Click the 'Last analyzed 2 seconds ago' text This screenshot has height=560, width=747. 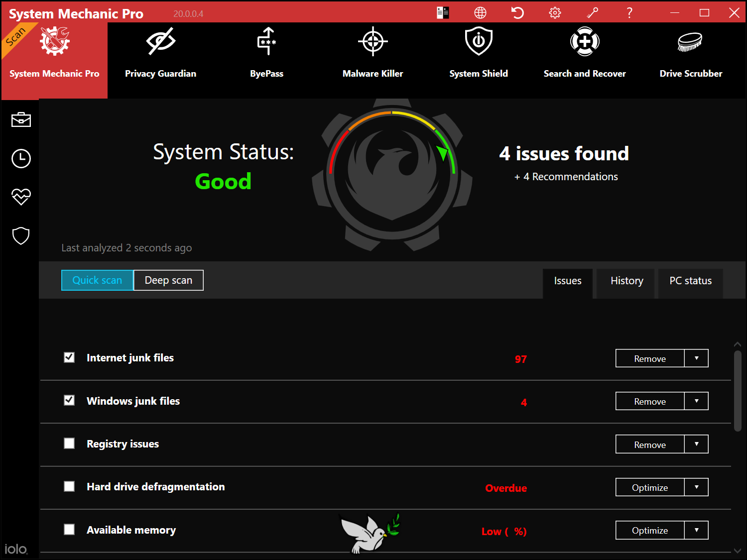click(x=126, y=248)
